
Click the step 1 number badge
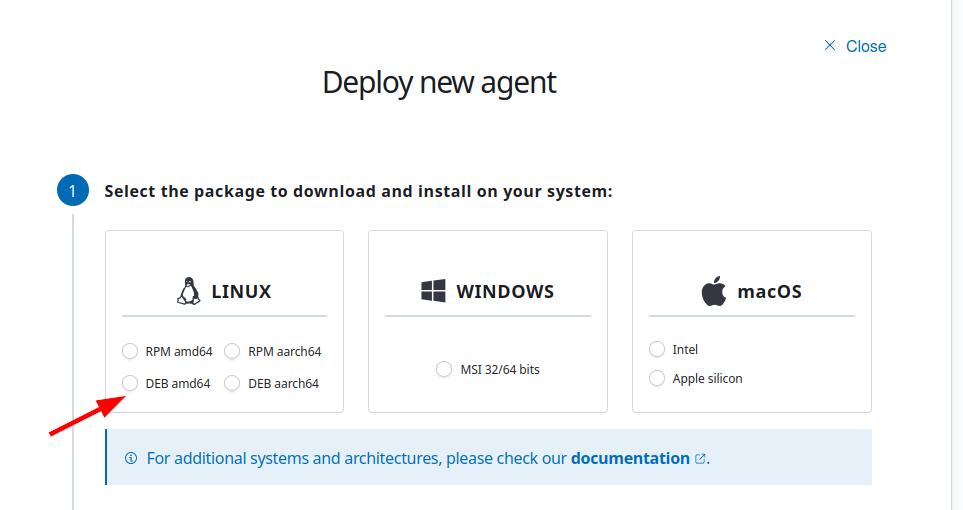coord(73,190)
